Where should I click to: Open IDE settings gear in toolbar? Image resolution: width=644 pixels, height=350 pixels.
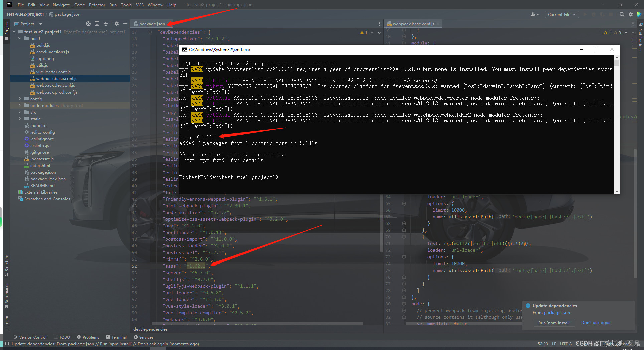pyautogui.click(x=631, y=14)
